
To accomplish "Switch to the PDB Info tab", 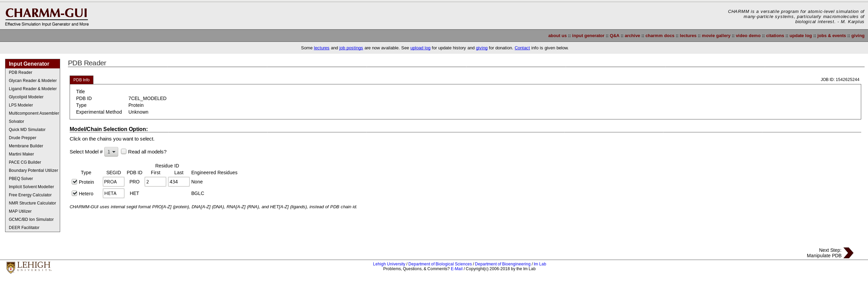I will click(82, 80).
